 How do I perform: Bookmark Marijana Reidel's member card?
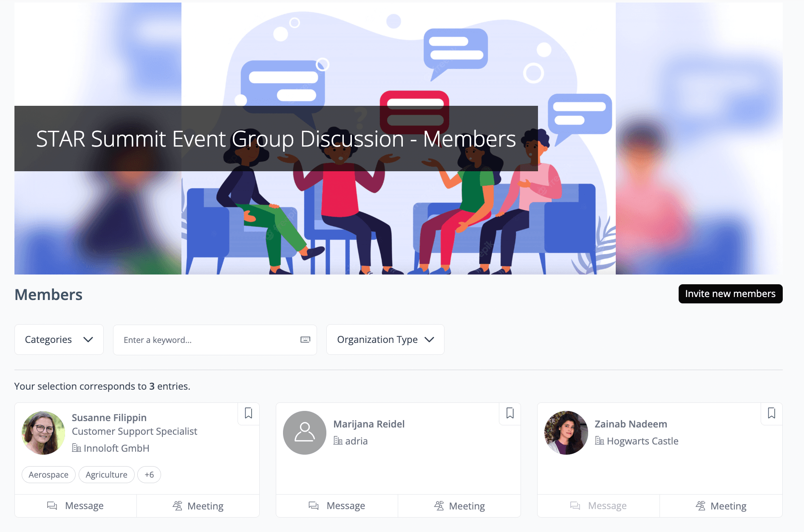(x=510, y=413)
